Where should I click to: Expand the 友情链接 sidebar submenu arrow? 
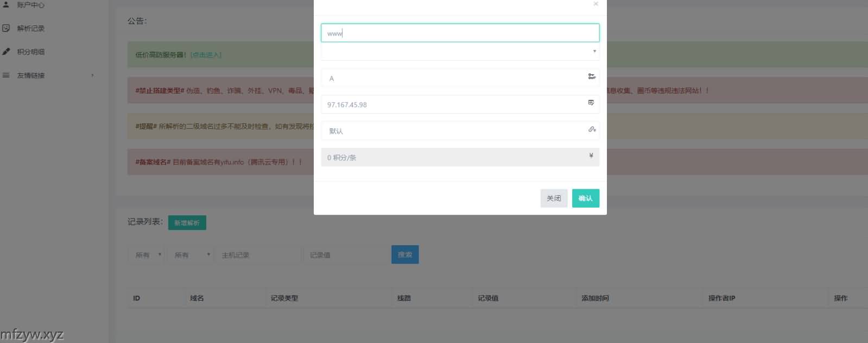[x=92, y=75]
